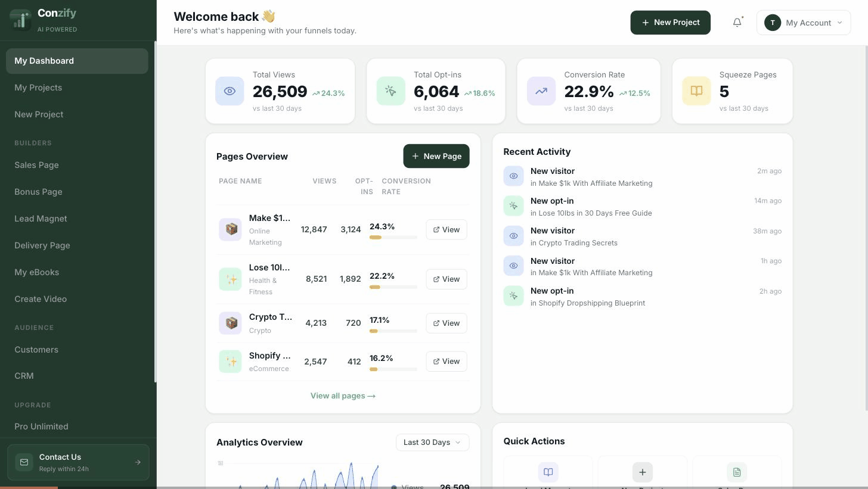Click the 16.2% conversion progress bar
Viewport: 868px width, 489px height.
point(393,369)
